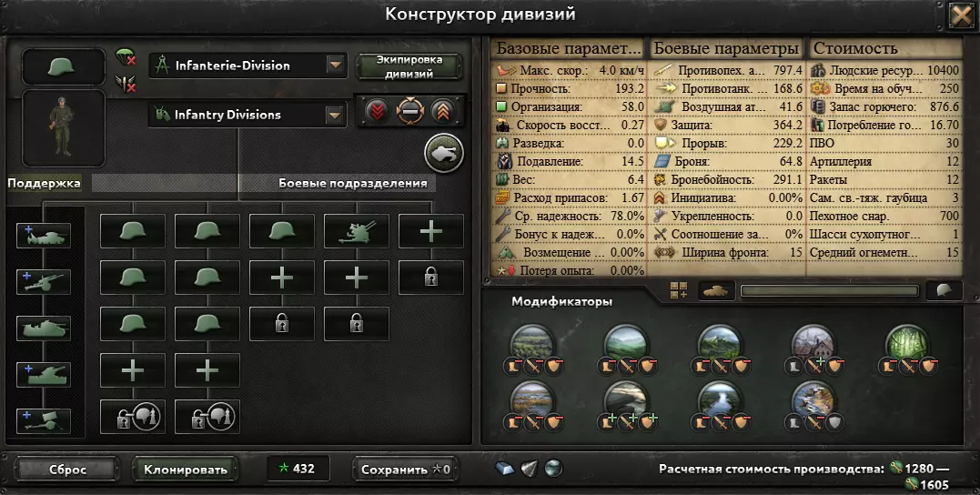Click the Клонировать button

click(x=185, y=470)
